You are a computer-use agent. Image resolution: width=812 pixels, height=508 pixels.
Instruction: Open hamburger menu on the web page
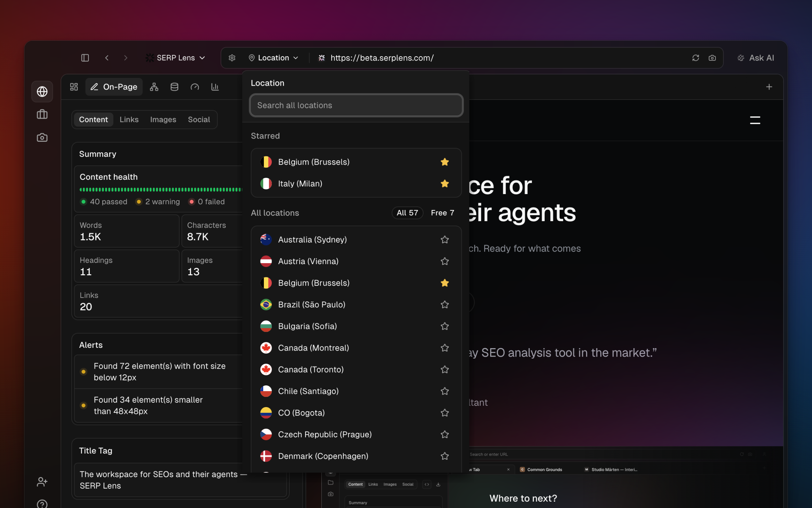(755, 120)
